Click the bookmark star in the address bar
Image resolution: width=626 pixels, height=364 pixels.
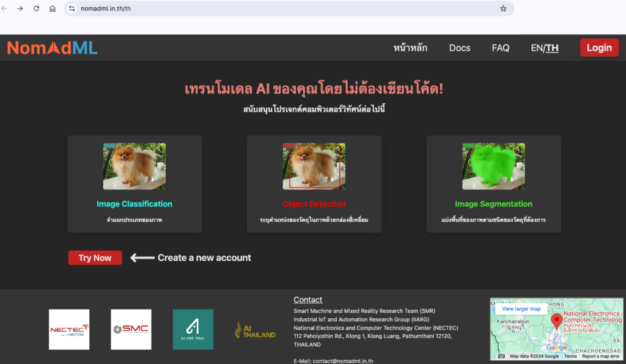503,9
